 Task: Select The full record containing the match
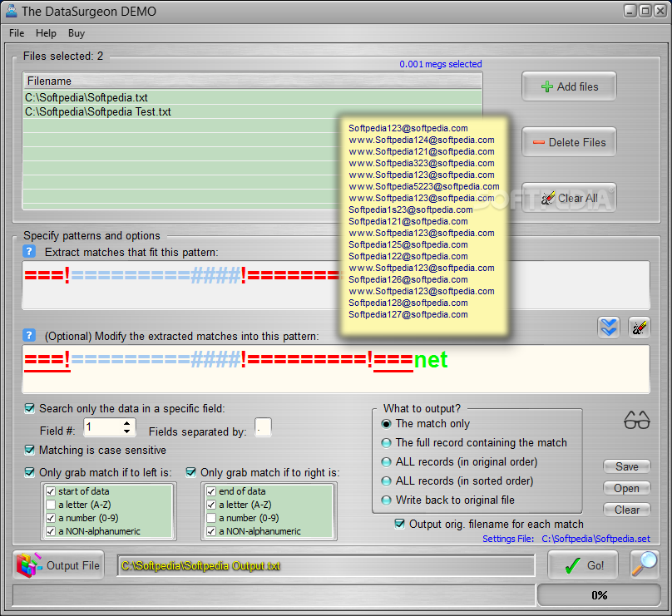click(386, 442)
